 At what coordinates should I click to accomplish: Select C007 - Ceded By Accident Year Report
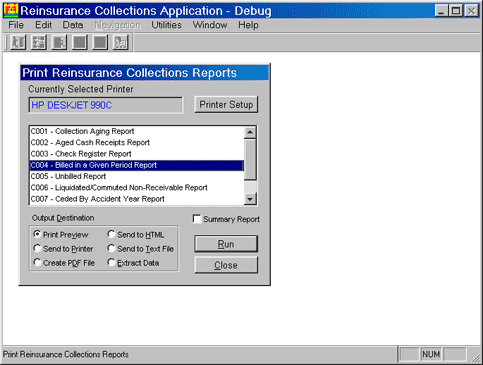137,199
